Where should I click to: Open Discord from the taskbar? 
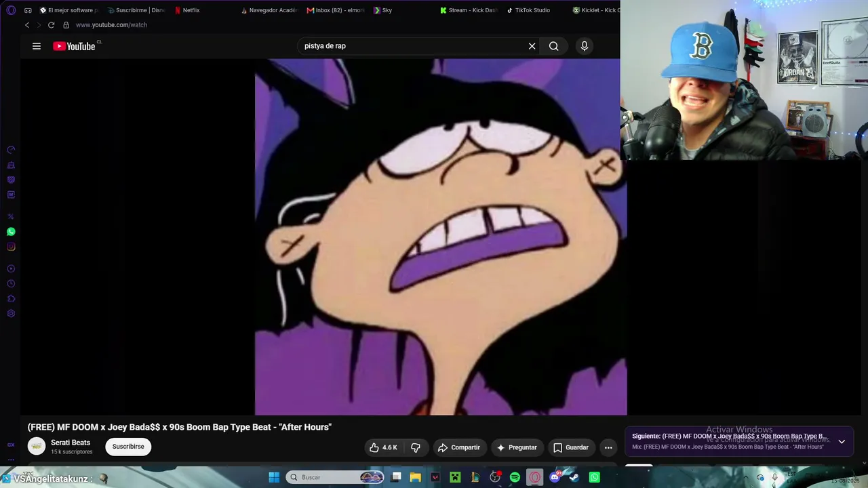pyautogui.click(x=555, y=477)
